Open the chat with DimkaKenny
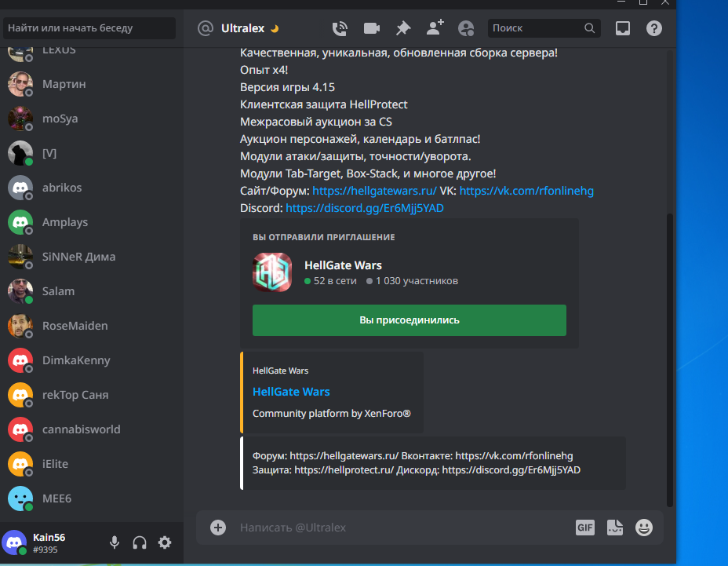Screen dimensions: 728x566 [91, 360]
